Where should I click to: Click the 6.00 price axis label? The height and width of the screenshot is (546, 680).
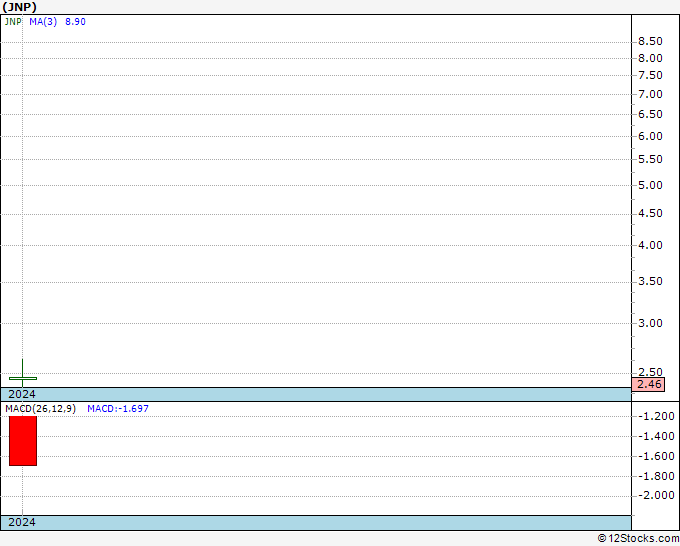[650, 136]
